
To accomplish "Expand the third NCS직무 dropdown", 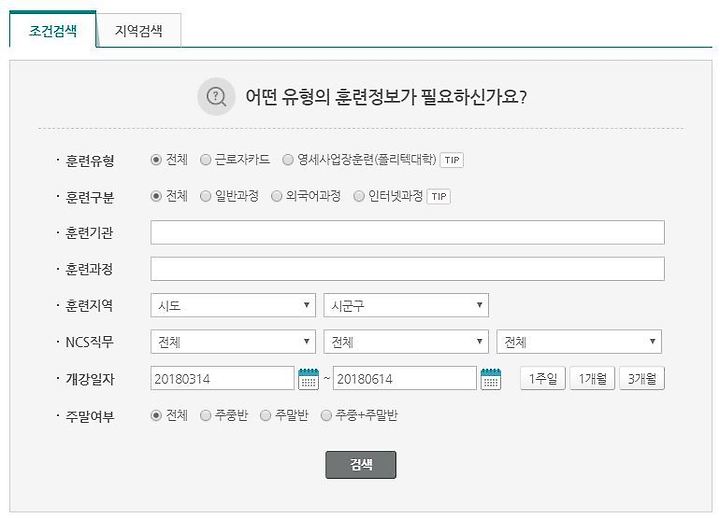I will [579, 342].
